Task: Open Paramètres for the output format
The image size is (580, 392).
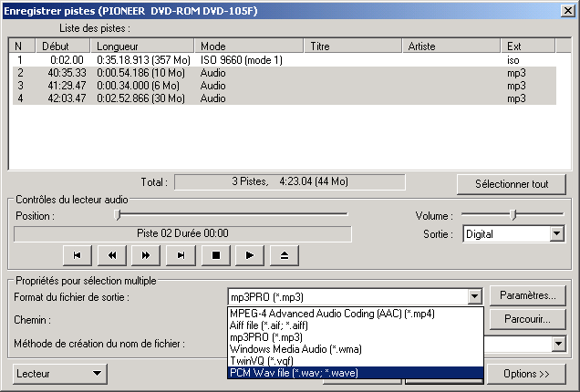Action: (528, 295)
